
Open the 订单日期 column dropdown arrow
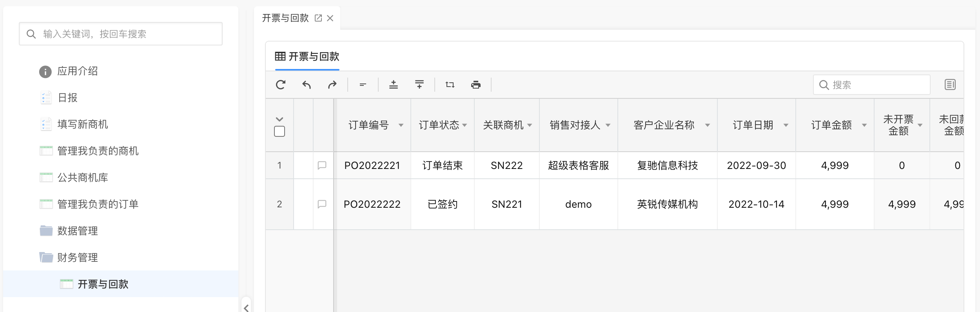[786, 125]
